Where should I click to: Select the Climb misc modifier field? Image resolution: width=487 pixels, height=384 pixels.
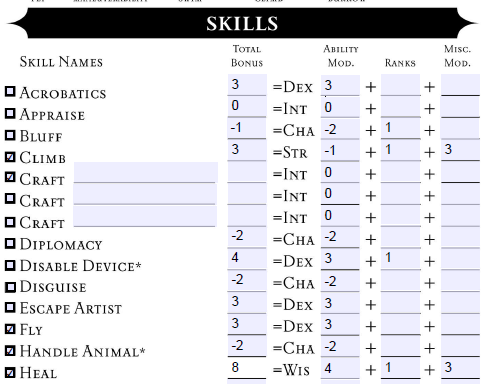click(460, 150)
